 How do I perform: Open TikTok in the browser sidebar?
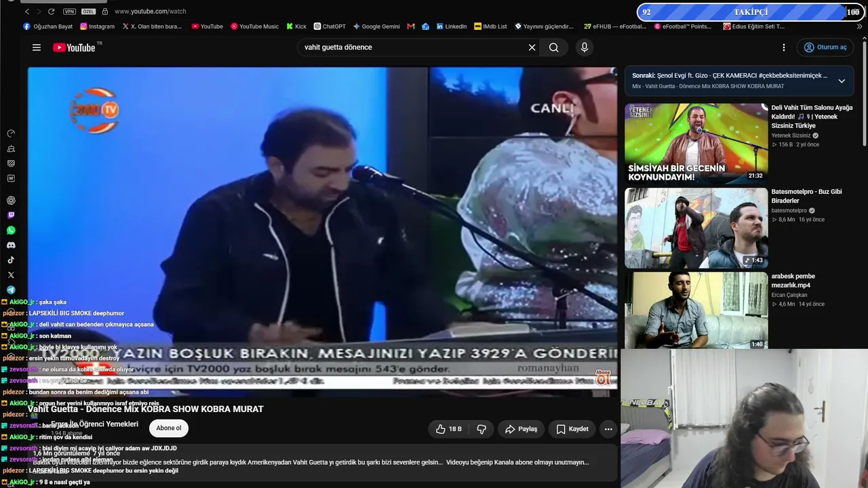tap(11, 260)
